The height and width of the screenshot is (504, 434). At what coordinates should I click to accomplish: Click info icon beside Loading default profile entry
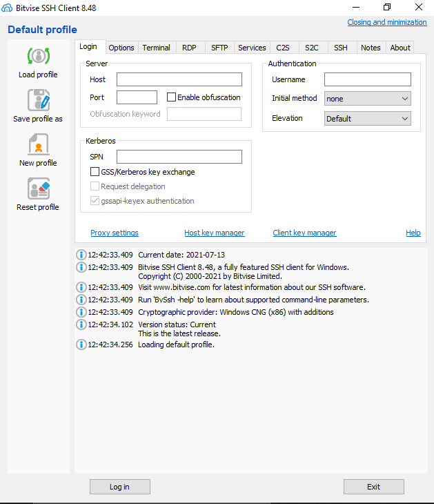[x=81, y=345]
